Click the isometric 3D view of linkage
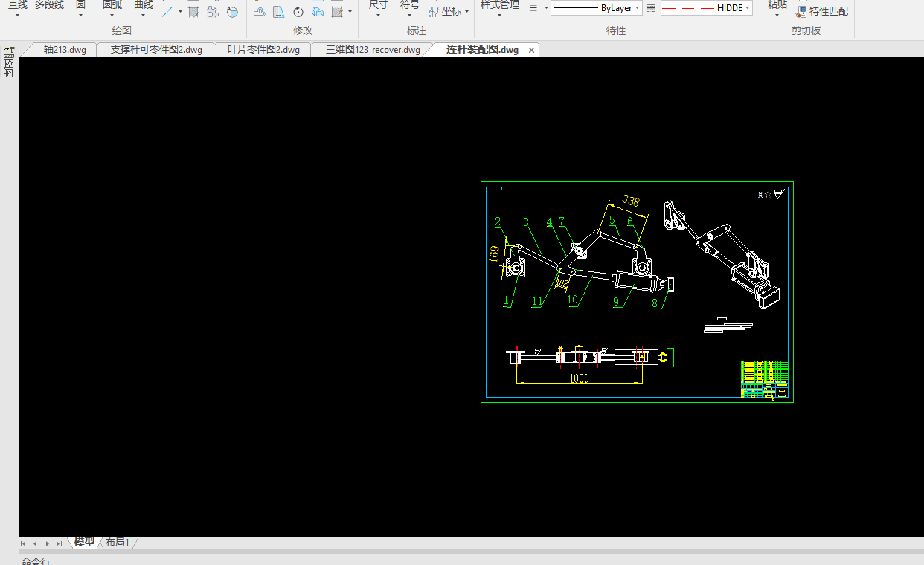 723,253
